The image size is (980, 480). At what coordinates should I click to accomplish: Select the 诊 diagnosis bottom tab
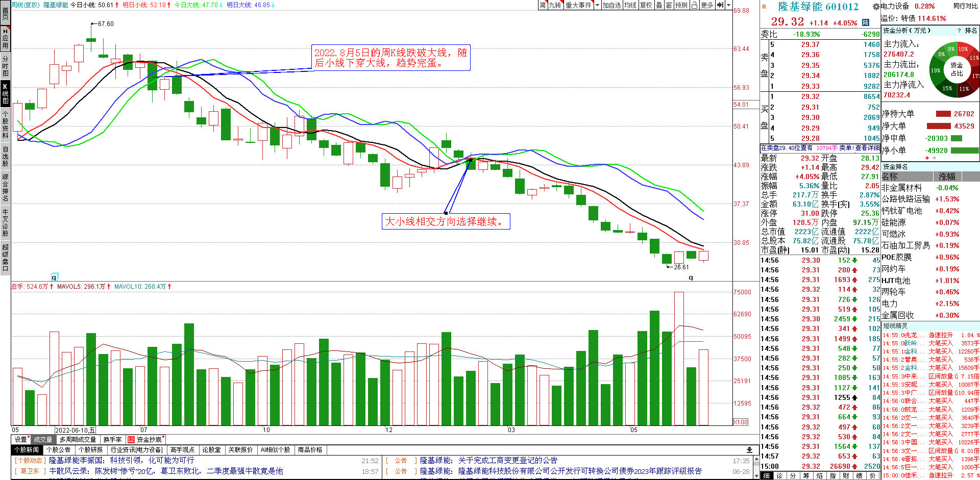click(x=779, y=475)
